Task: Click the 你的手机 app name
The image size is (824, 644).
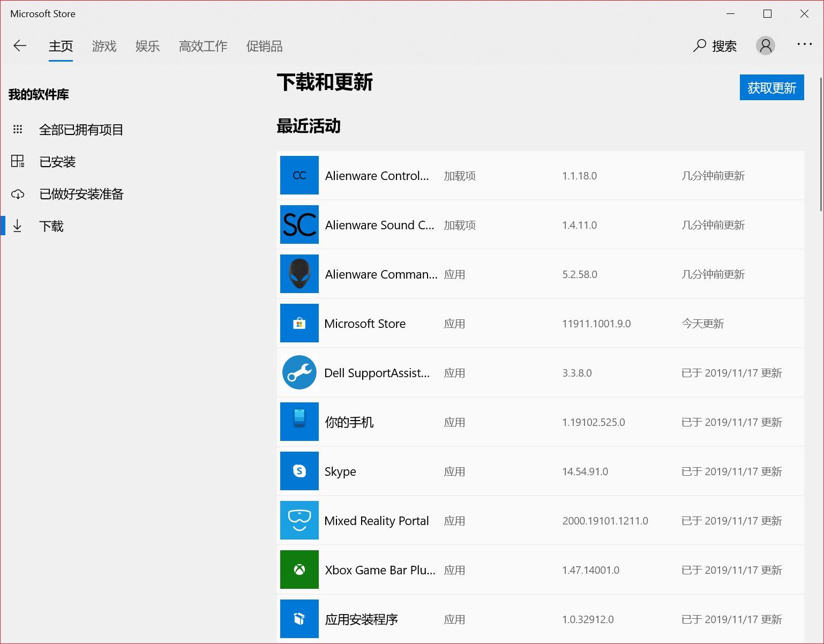Action: point(349,422)
